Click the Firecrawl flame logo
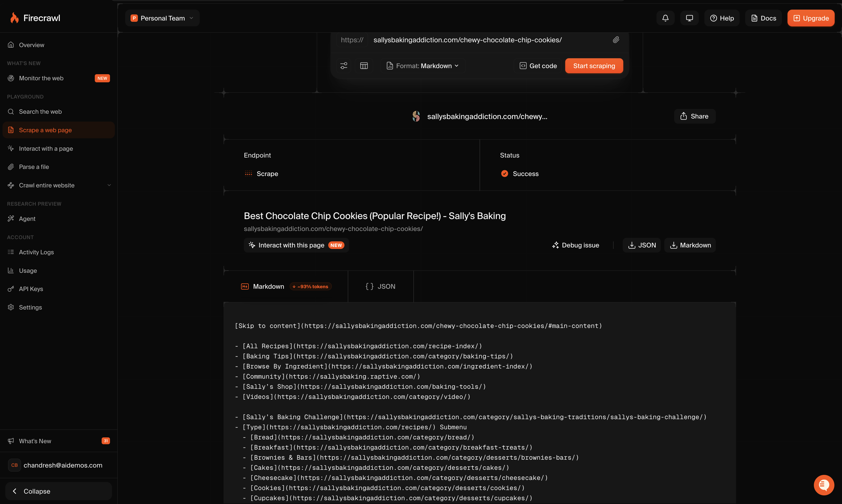The height and width of the screenshot is (504, 842). click(14, 18)
